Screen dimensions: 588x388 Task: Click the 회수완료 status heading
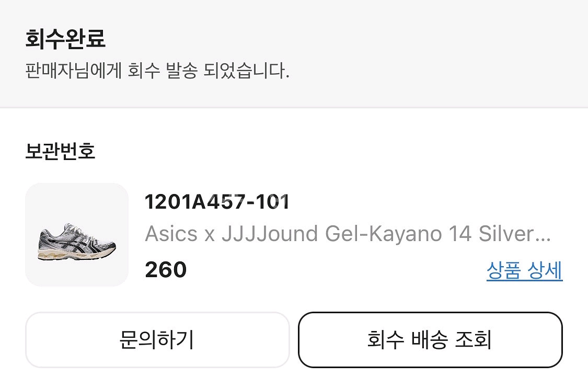[x=65, y=38]
